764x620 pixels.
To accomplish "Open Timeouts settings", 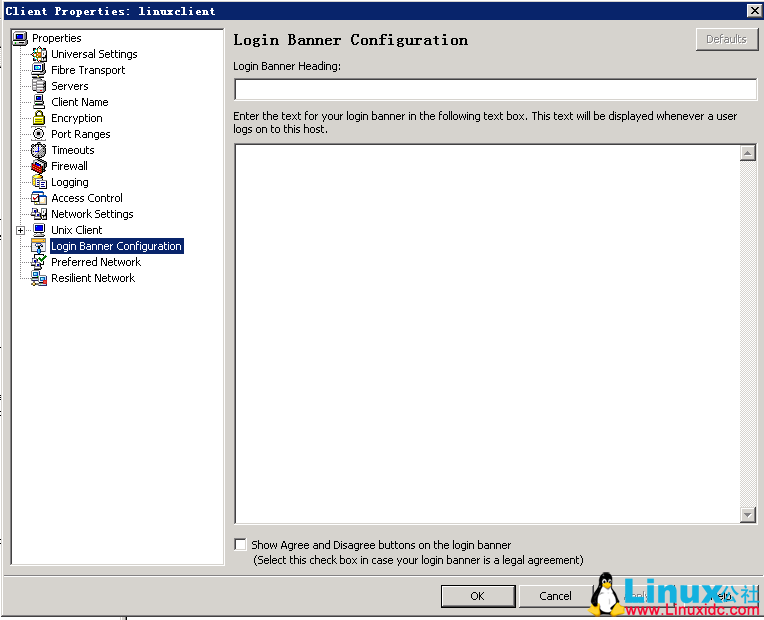I will (x=73, y=150).
